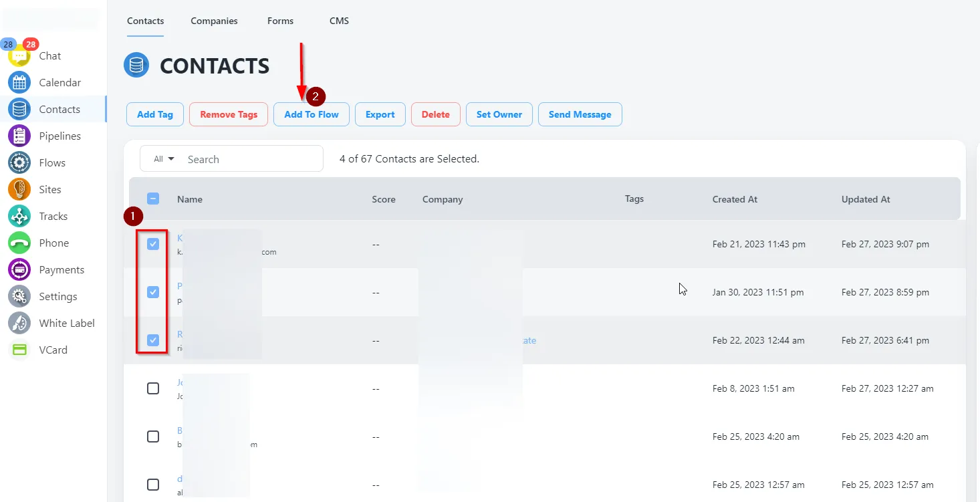Delete the selected contacts
Viewport: 980px width, 502px height.
(436, 114)
